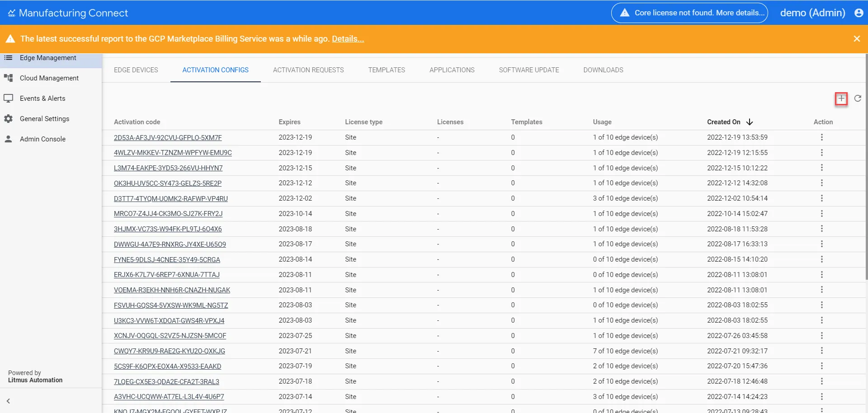868x413 pixels.
Task: Open the Activation Requests tab
Action: (x=308, y=70)
